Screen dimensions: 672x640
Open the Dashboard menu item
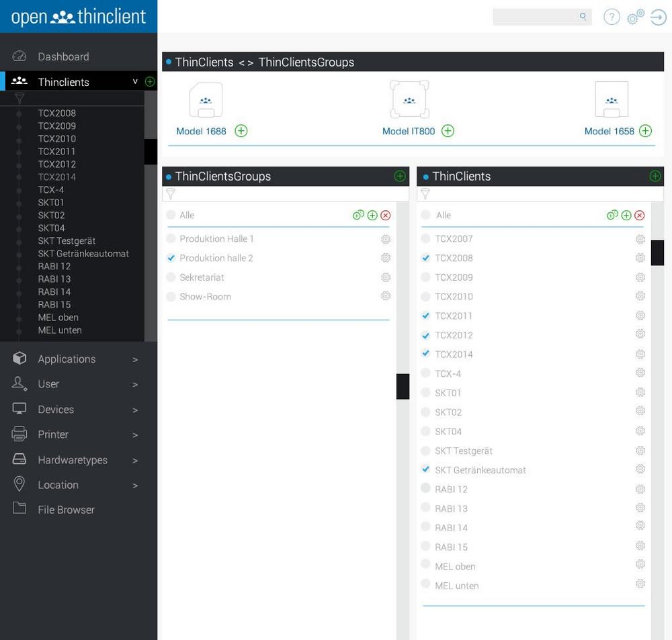pos(63,56)
